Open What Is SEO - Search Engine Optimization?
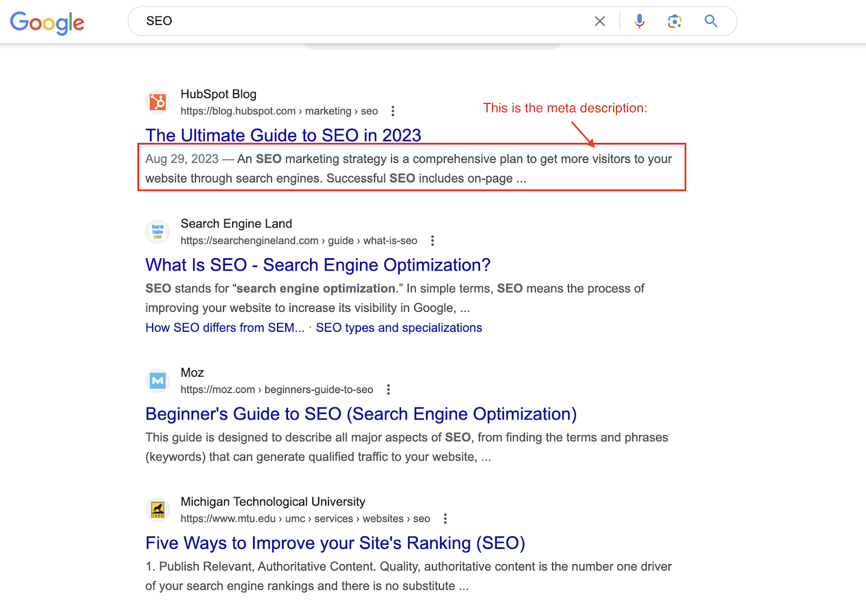The height and width of the screenshot is (616, 866). 318,265
